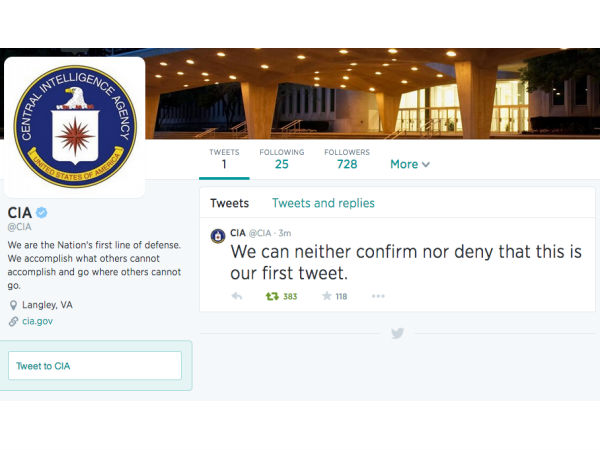This screenshot has height=450, width=600.
Task: Open the 3m timestamp of the tweet
Action: (284, 233)
